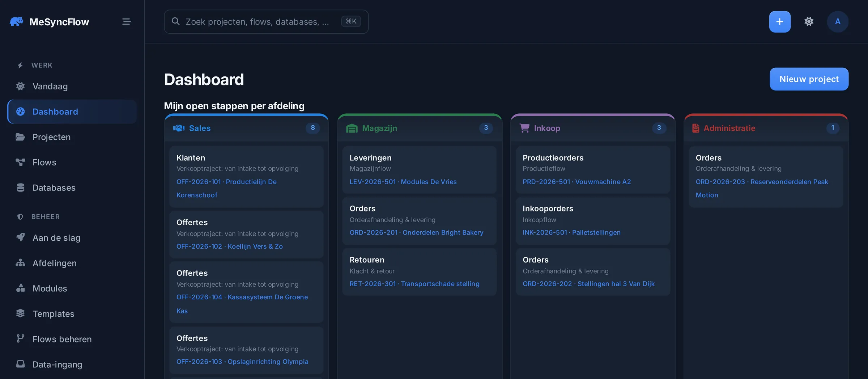
Task: Open the user avatar 'A' menu
Action: click(838, 22)
